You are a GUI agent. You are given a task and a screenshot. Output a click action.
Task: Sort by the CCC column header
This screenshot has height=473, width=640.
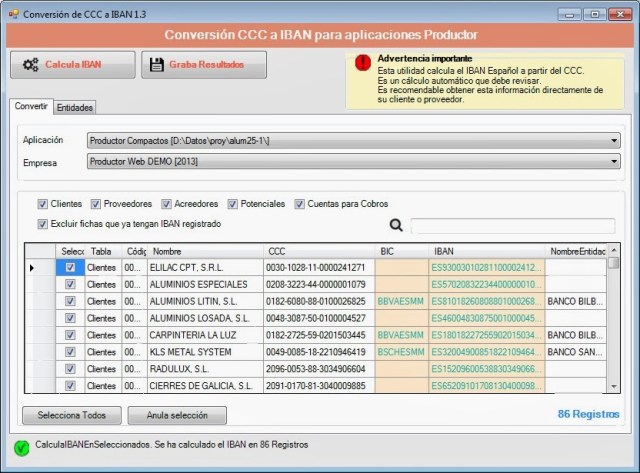coord(318,251)
